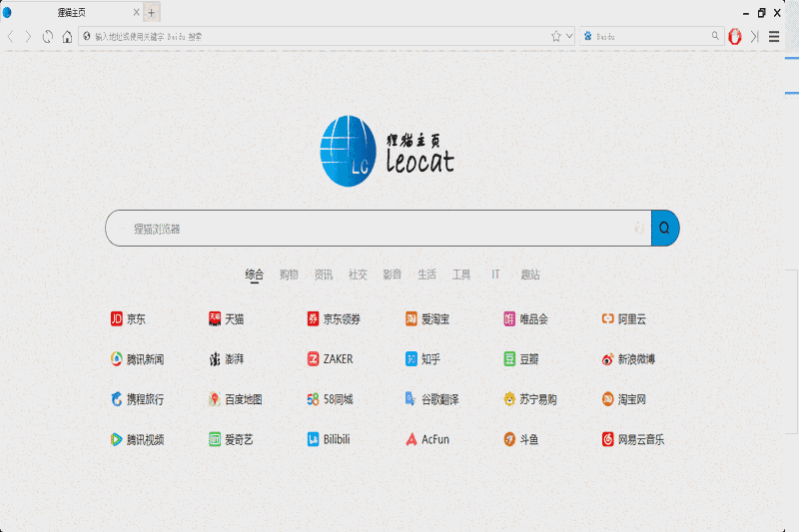The width and height of the screenshot is (799, 532).
Task: Click the Leocat globe logo
Action: [348, 151]
